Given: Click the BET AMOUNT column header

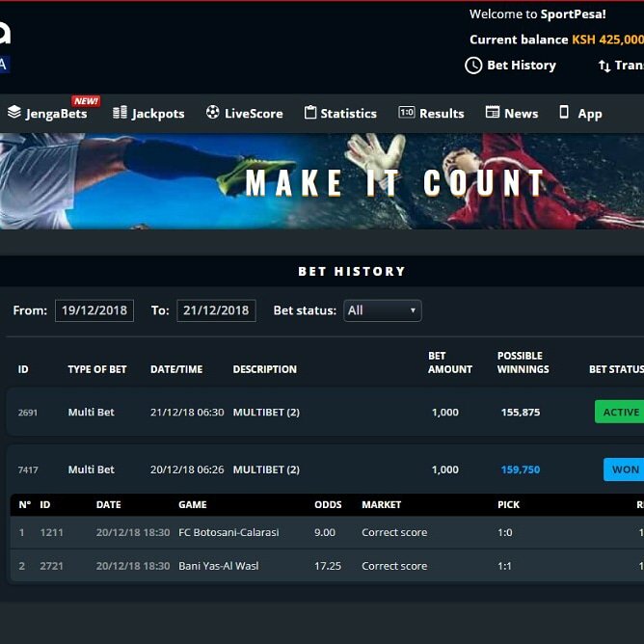Looking at the screenshot, I should (449, 362).
